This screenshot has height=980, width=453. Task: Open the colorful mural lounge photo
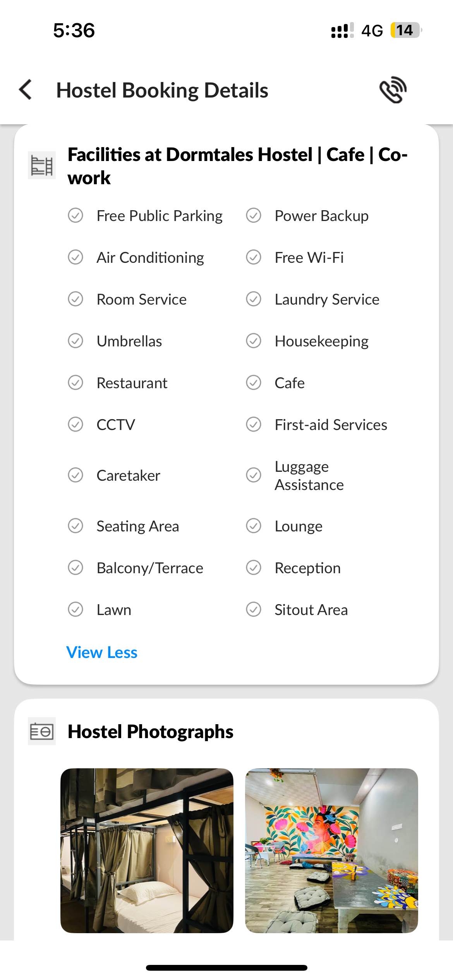point(331,850)
